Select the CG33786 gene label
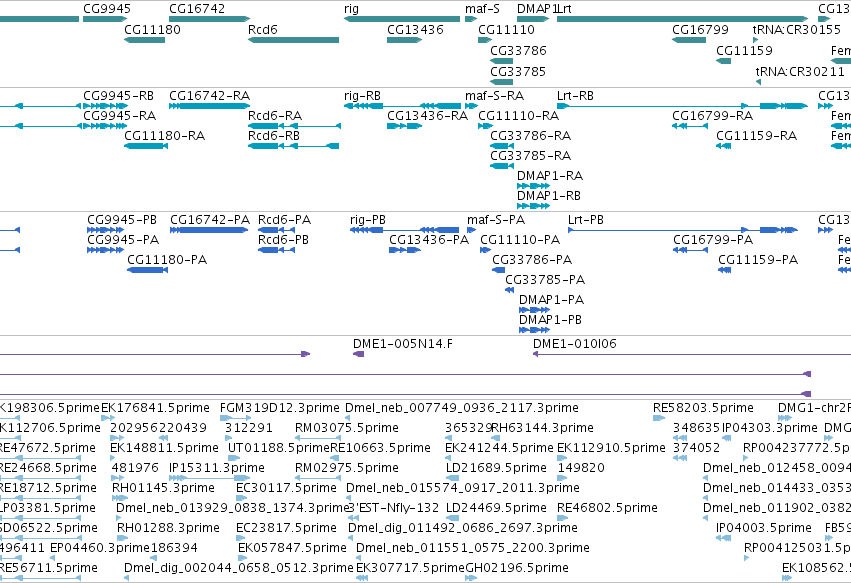Viewport: 851px width, 583px height. click(x=518, y=50)
